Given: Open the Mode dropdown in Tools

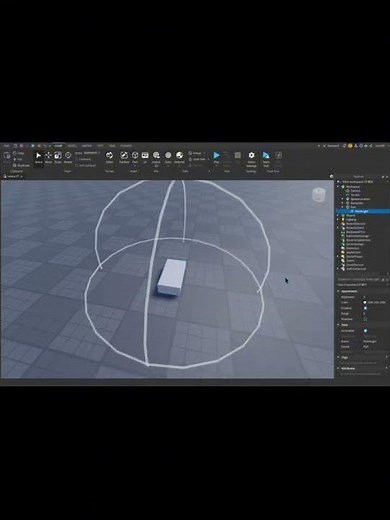Looking at the screenshot, I should point(91,153).
